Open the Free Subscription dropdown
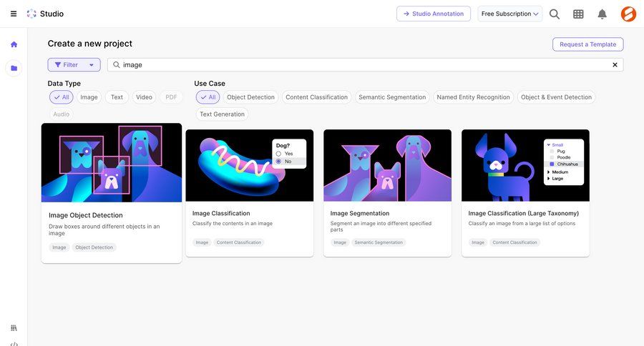 tap(510, 14)
